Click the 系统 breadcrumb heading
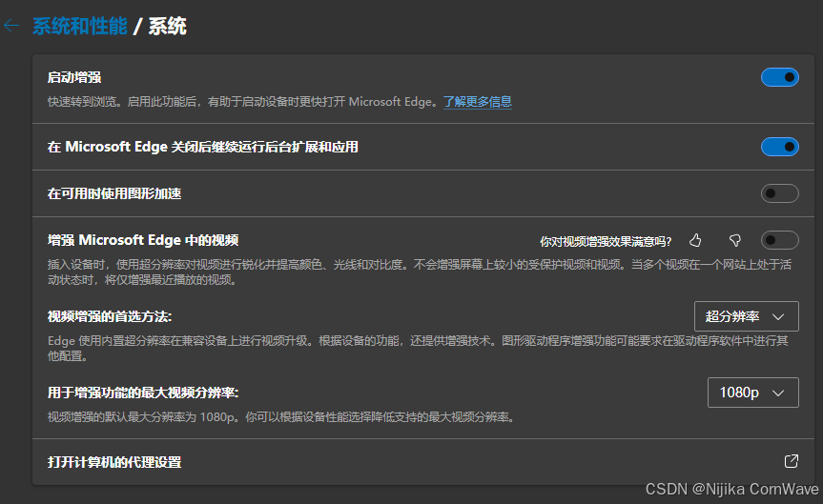The image size is (823, 504). 168,26
